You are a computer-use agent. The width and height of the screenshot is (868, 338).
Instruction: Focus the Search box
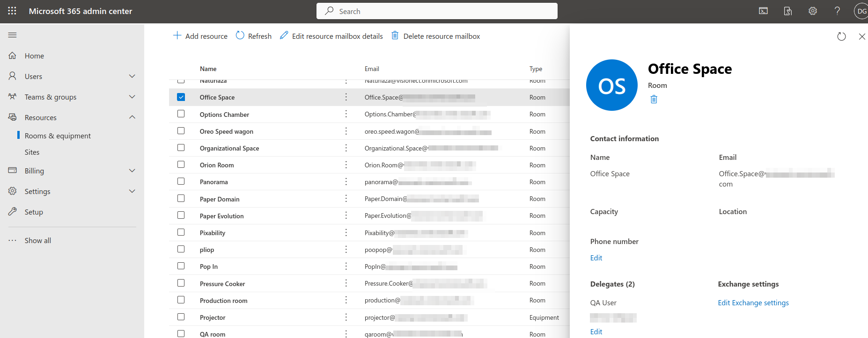pos(437,11)
